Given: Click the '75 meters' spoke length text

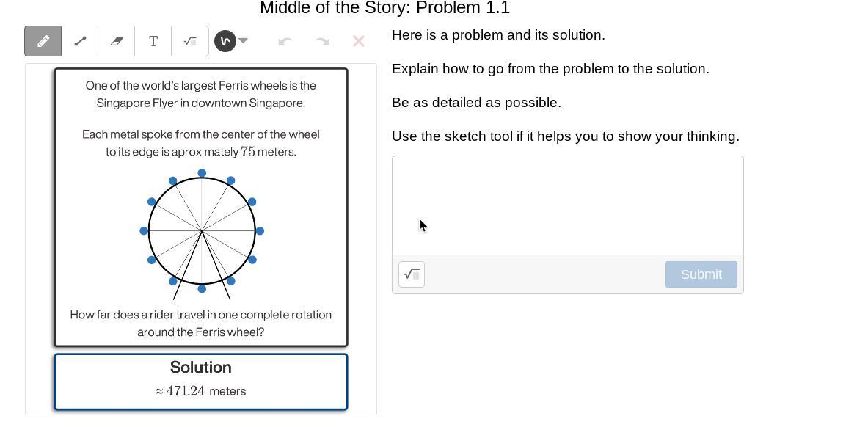Looking at the screenshot, I should pos(268,152).
